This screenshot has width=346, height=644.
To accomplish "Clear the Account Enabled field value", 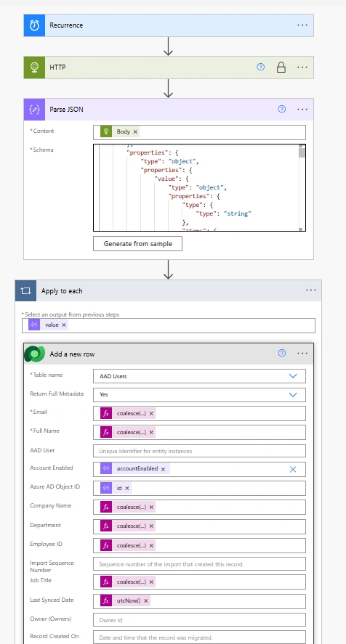I will tap(293, 469).
